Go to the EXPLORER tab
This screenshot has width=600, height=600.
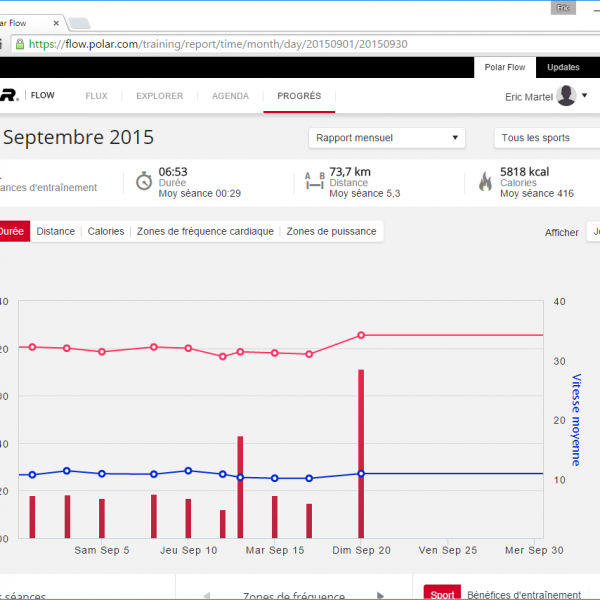[x=159, y=96]
